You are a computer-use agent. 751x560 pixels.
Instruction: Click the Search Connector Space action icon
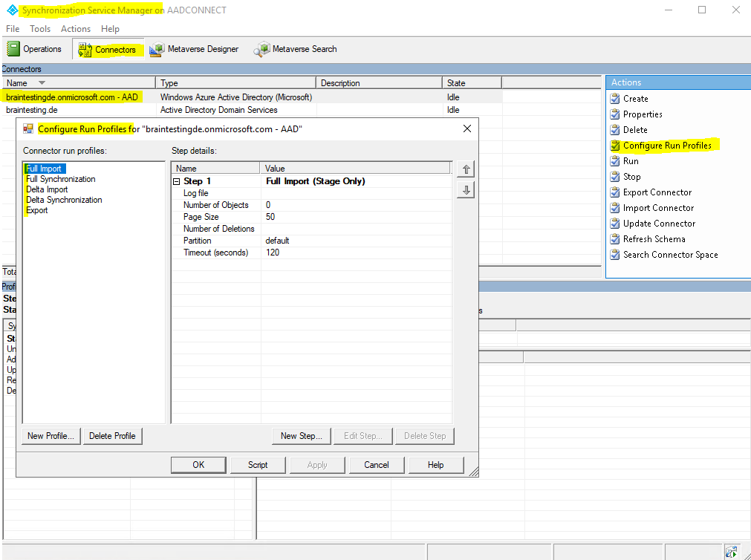click(x=615, y=255)
